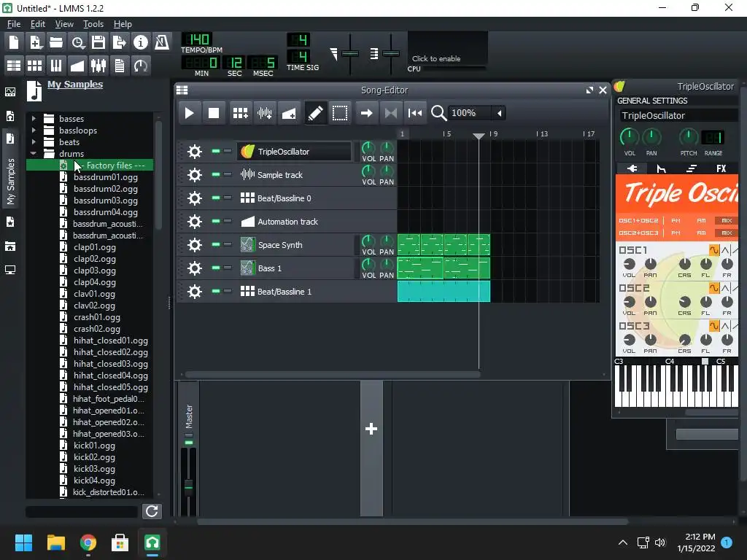Show the project notes via the main toolbar

click(119, 65)
